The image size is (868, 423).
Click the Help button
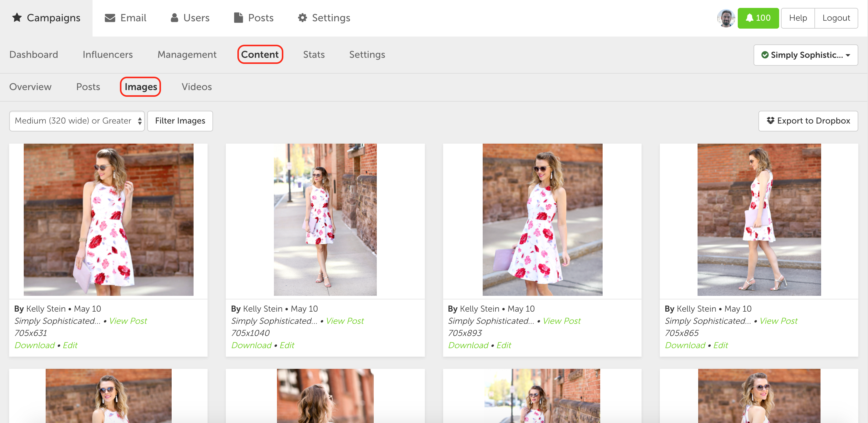[798, 18]
